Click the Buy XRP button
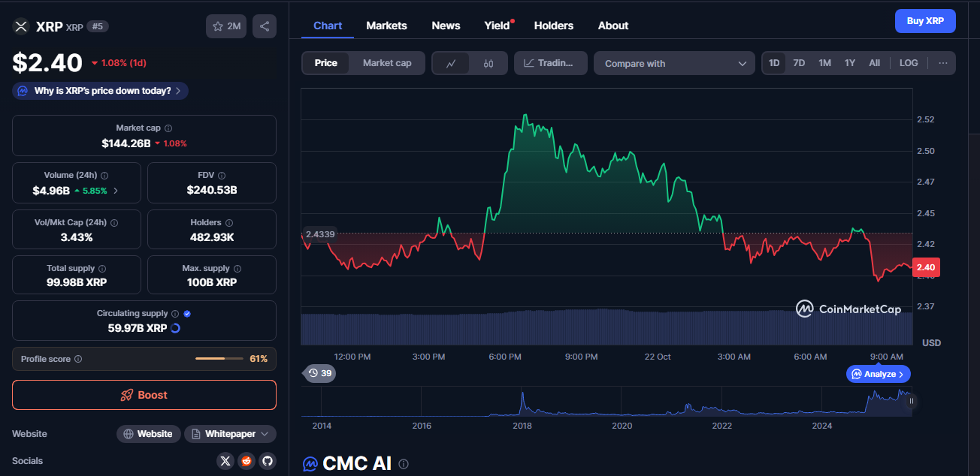This screenshot has width=980, height=476. click(x=925, y=21)
